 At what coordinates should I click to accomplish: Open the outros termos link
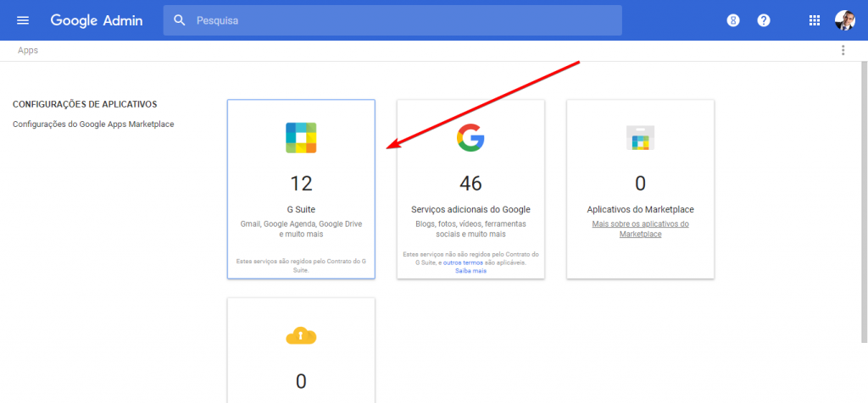pyautogui.click(x=463, y=262)
